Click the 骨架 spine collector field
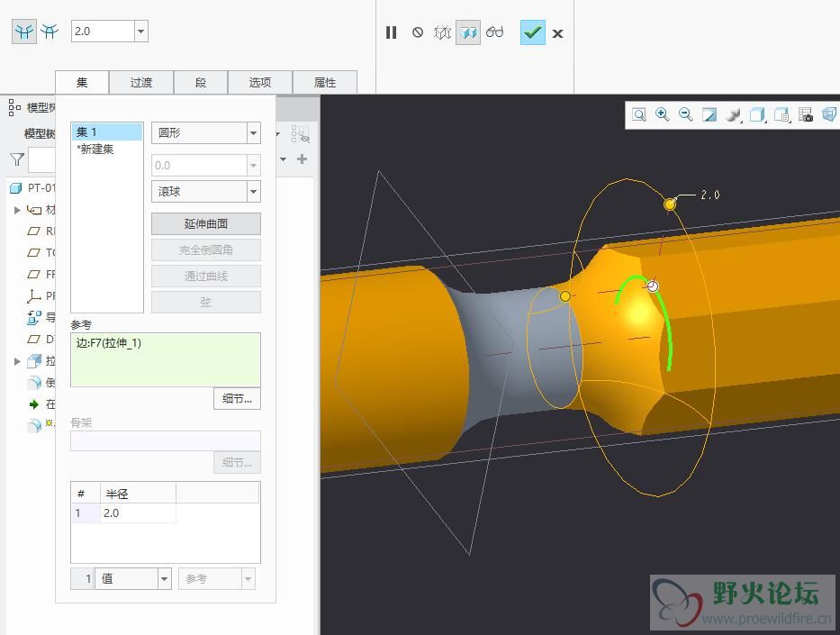840x635 pixels. coord(166,441)
